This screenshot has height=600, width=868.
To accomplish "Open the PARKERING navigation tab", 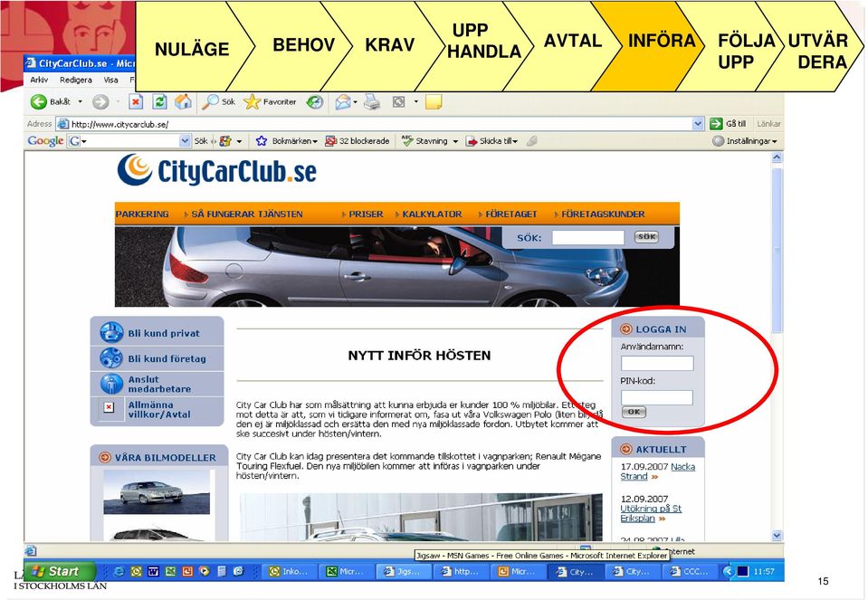I will pyautogui.click(x=142, y=214).
